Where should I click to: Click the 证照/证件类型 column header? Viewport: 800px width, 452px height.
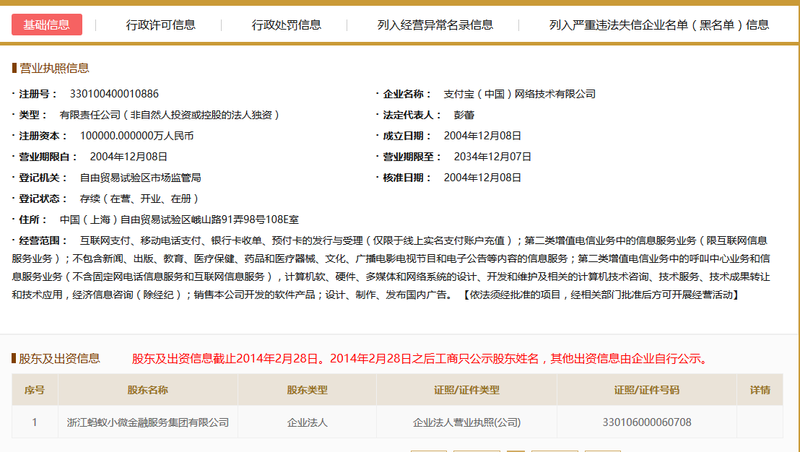(x=466, y=390)
